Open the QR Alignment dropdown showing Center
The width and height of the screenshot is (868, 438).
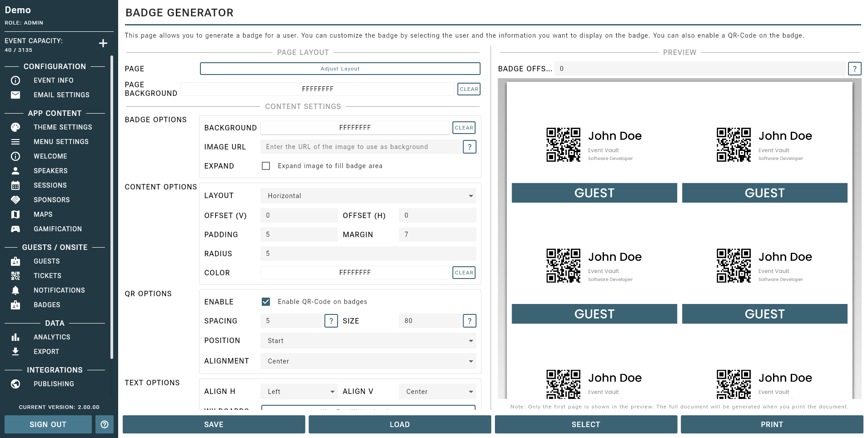tap(368, 361)
